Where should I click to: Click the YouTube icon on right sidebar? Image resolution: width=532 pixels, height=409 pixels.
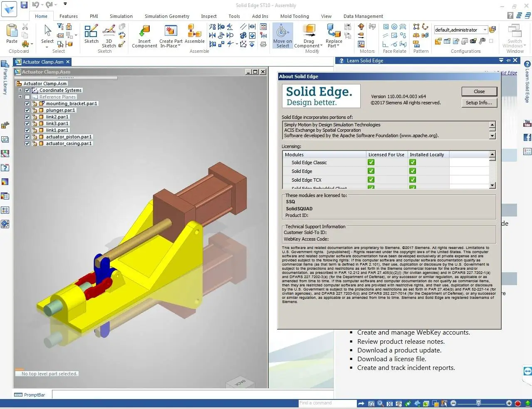pos(527,123)
